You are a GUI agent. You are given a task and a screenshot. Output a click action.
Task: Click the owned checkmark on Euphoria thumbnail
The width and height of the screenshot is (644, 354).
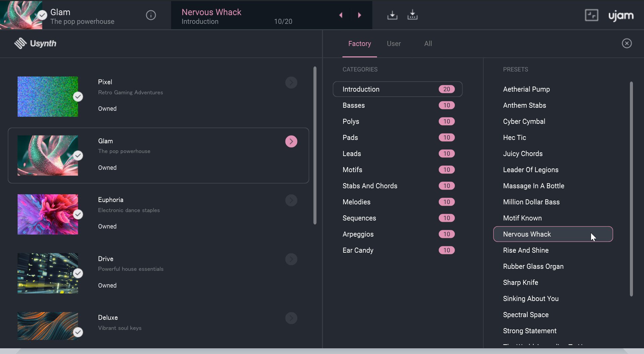tap(78, 214)
